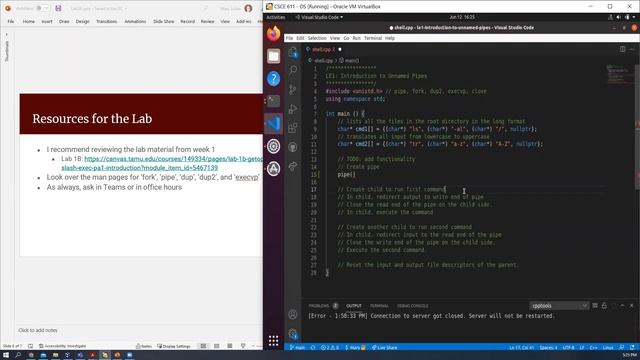Open Terminal menu in VS Code
The image size is (640, 360).
tap(373, 38)
